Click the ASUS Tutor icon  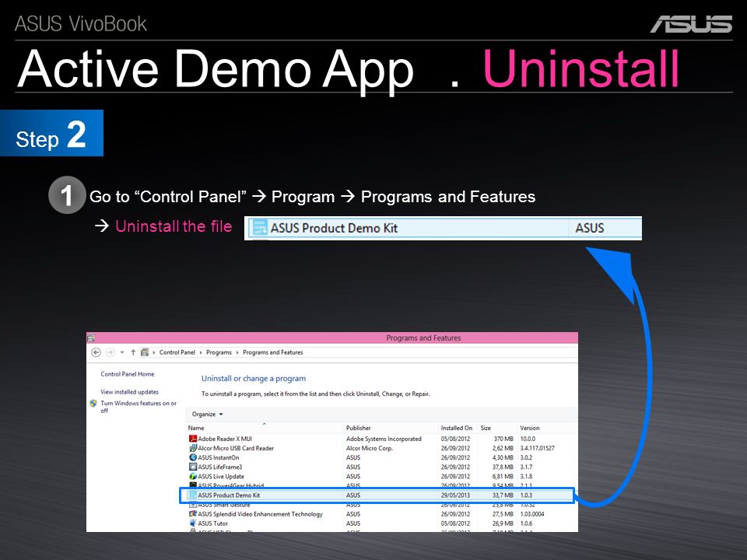click(192, 523)
